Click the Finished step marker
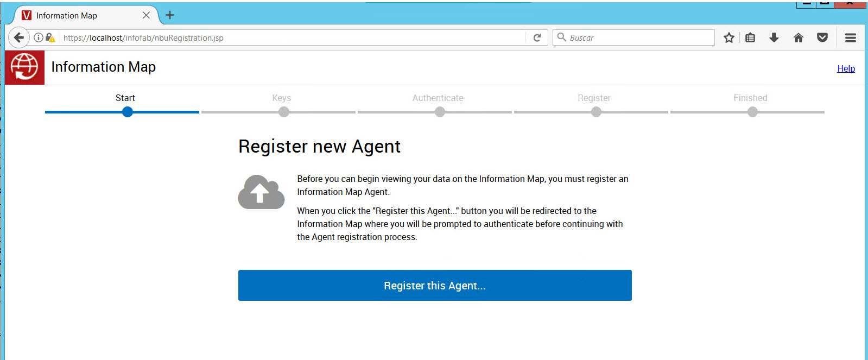This screenshot has height=360, width=868. (752, 112)
